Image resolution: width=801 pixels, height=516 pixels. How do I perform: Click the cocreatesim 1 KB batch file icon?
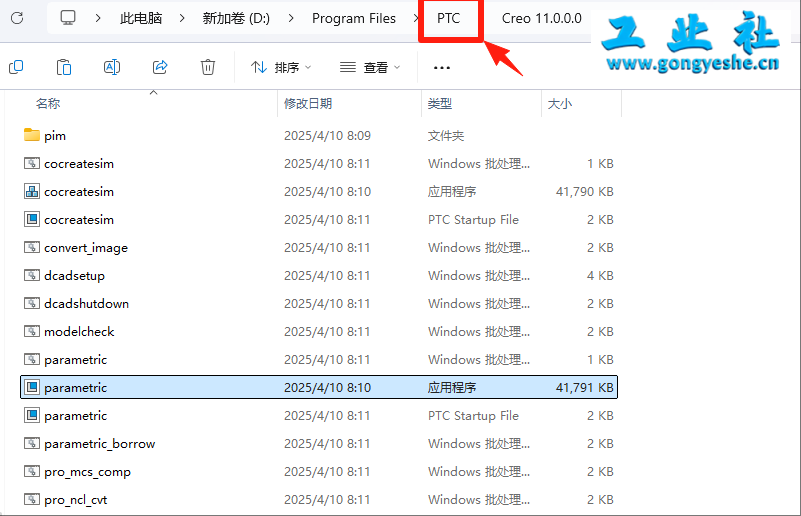[32, 163]
